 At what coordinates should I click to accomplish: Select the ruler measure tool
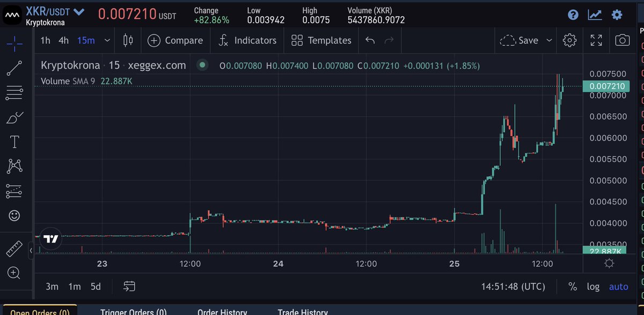(14, 248)
